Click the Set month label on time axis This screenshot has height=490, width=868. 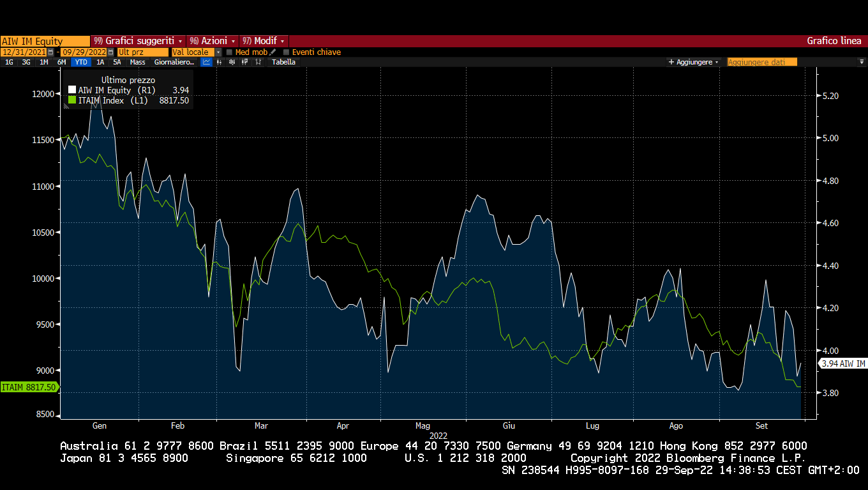click(x=761, y=425)
